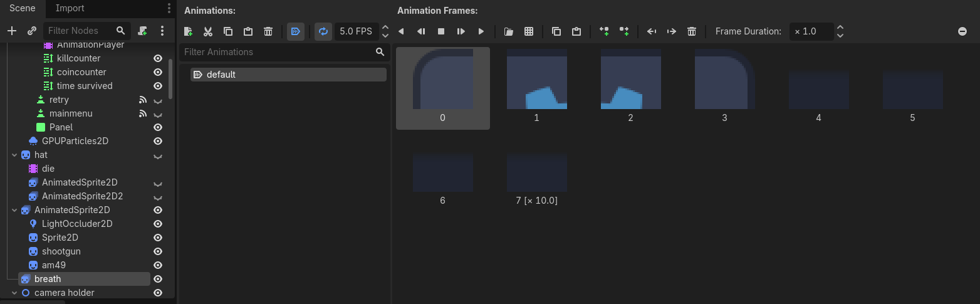Screen dimensions: 980x304
Task: Add a new node with plus icon
Action: (x=11, y=31)
